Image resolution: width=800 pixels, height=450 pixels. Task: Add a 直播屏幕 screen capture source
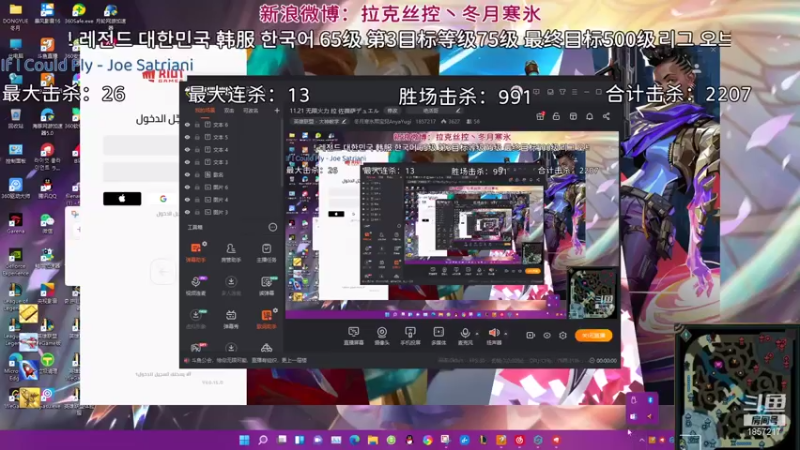tap(354, 336)
